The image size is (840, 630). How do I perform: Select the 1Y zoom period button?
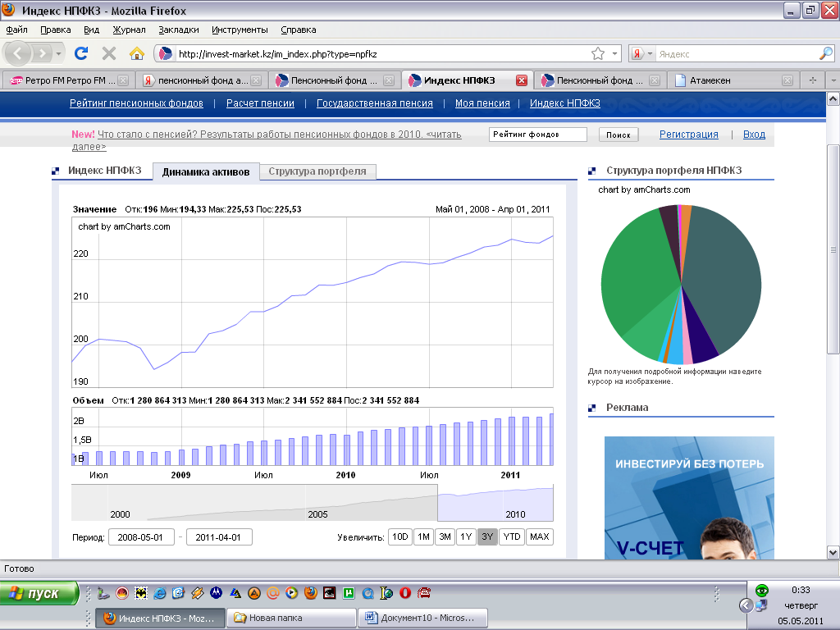click(x=466, y=537)
